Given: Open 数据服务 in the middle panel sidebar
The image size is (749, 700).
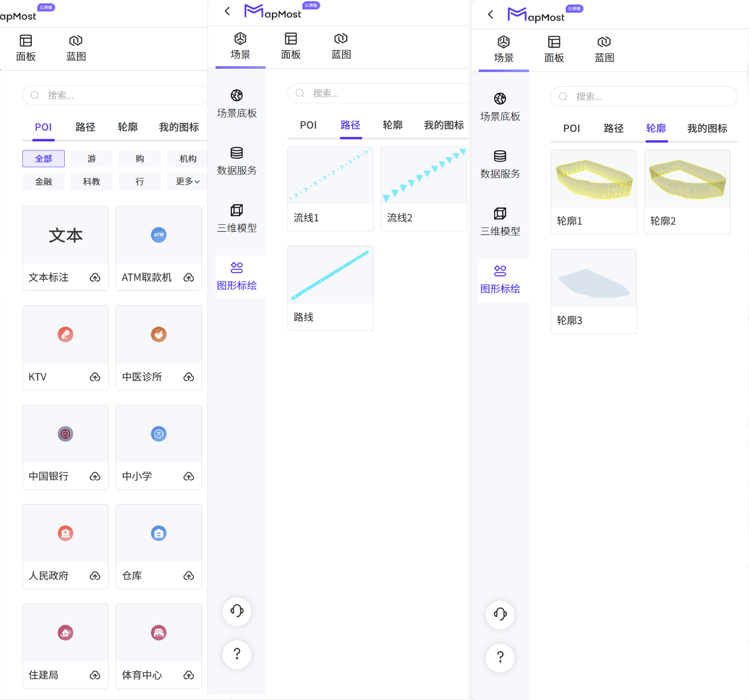Looking at the screenshot, I should 237,161.
